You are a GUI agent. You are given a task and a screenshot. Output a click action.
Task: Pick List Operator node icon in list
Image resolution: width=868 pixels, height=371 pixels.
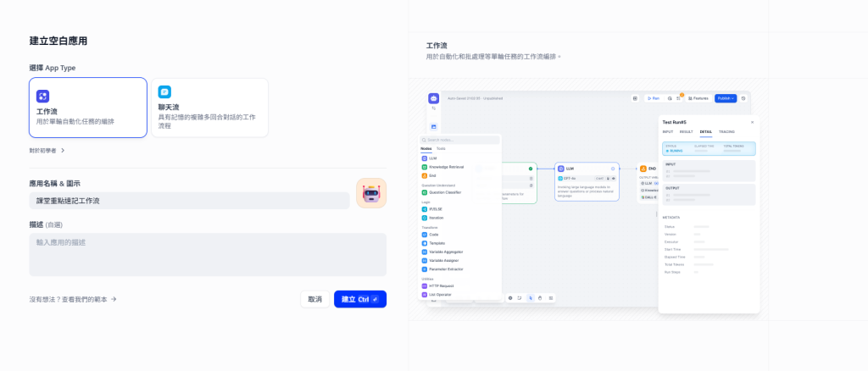coord(425,295)
